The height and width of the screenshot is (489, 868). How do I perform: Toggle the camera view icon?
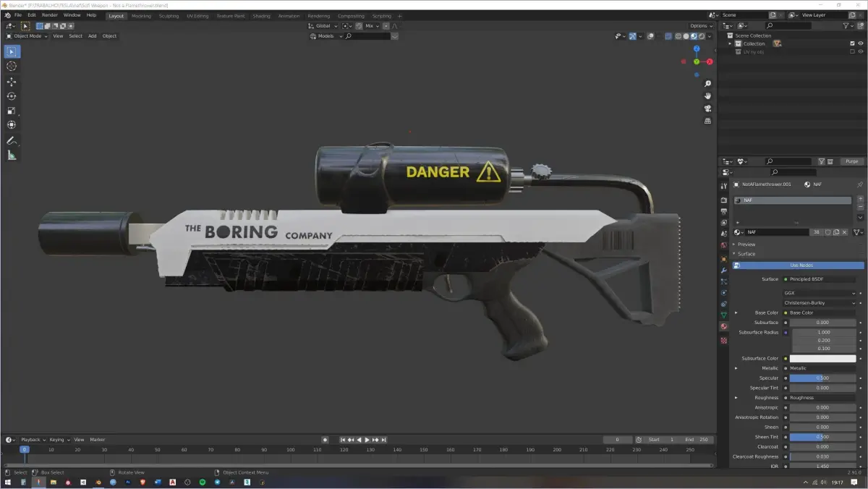(x=707, y=109)
